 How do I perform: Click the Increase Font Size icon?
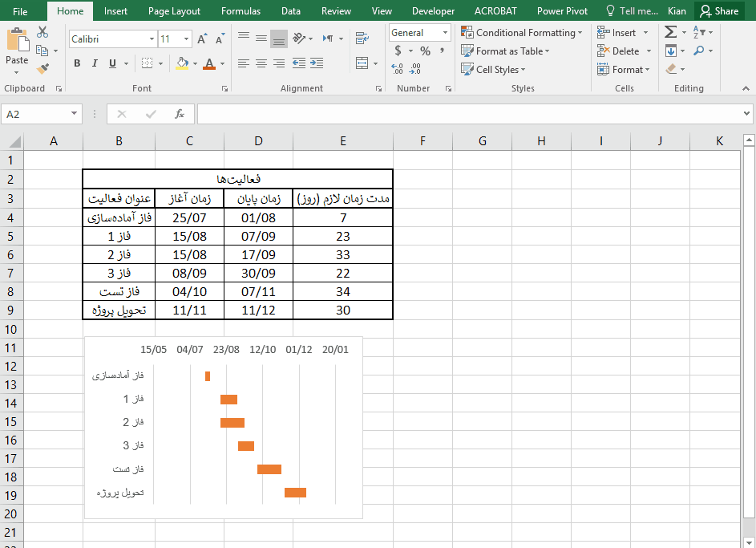pyautogui.click(x=202, y=39)
